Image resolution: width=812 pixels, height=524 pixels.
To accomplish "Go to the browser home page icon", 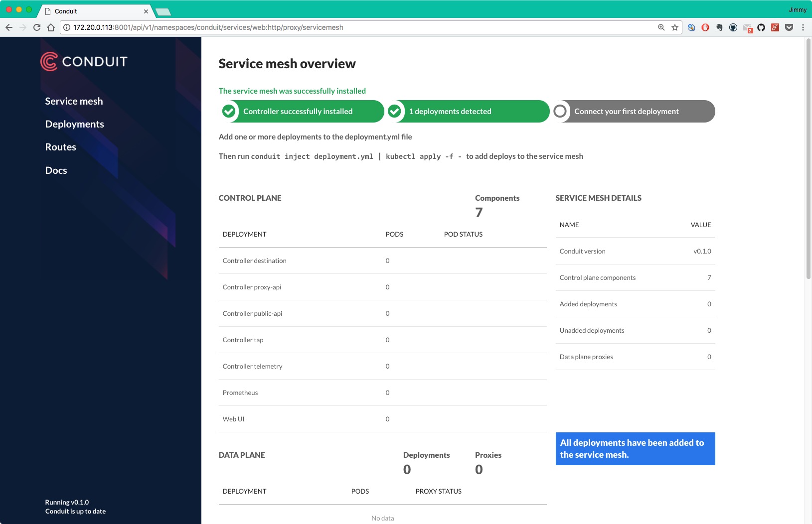I will 51,27.
